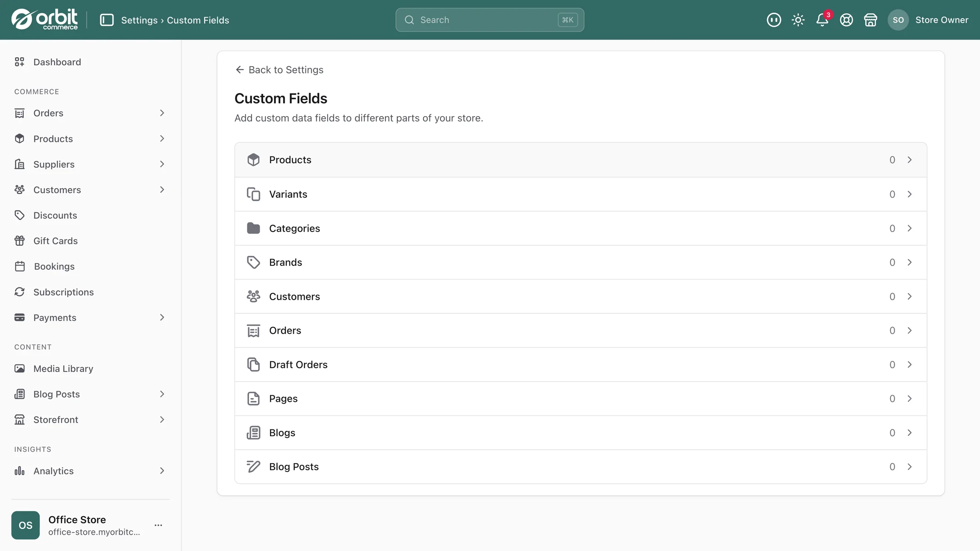This screenshot has width=980, height=551.
Task: Click the chevron on the Brands row
Action: point(909,262)
